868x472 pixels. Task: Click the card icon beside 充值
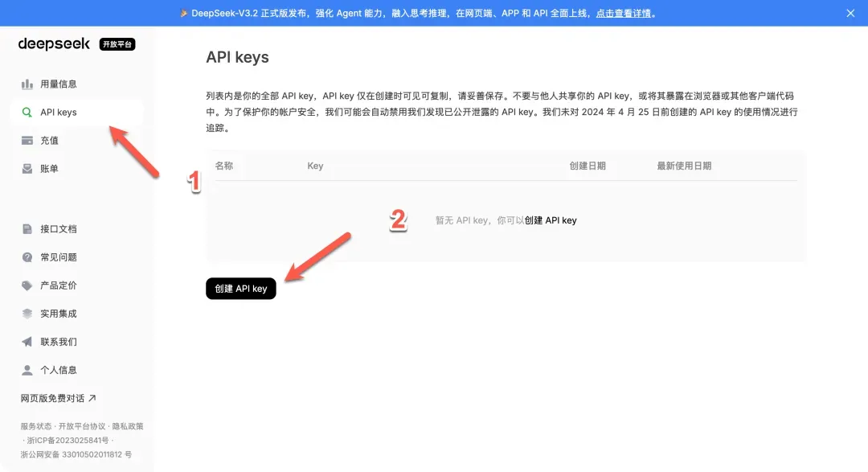click(x=27, y=141)
